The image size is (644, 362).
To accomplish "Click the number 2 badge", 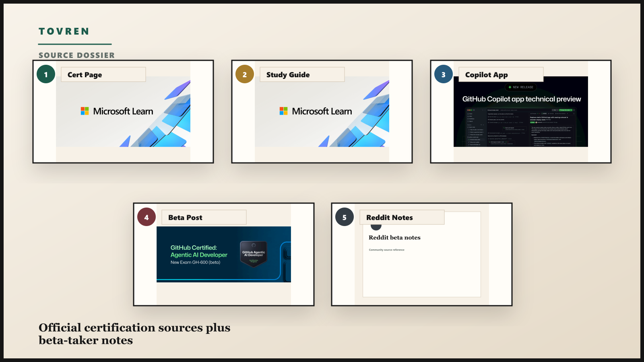I will click(245, 74).
